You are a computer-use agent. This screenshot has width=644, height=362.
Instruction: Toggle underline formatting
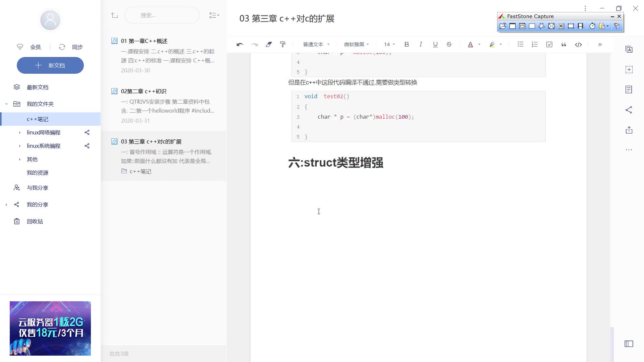point(435,44)
